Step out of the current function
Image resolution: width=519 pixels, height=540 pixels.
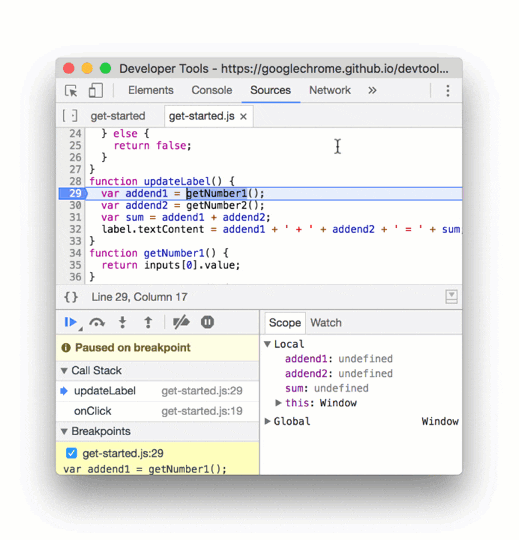[x=148, y=322]
